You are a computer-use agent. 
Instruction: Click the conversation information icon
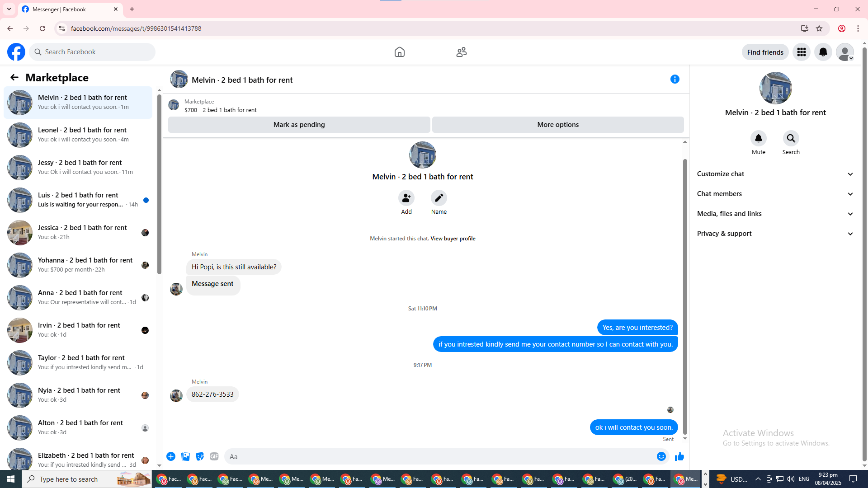pos(675,80)
